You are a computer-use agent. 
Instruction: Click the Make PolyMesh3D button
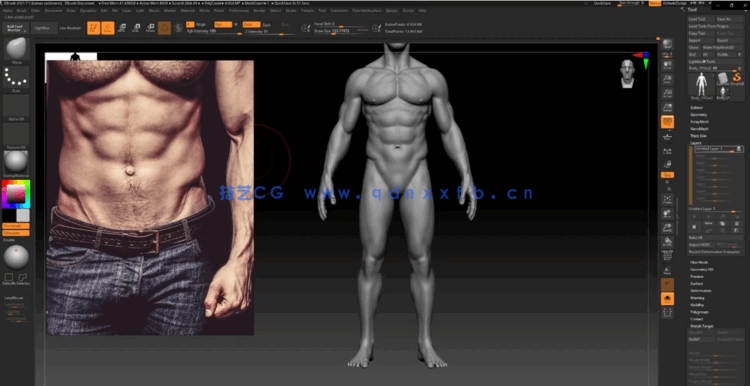tap(722, 47)
